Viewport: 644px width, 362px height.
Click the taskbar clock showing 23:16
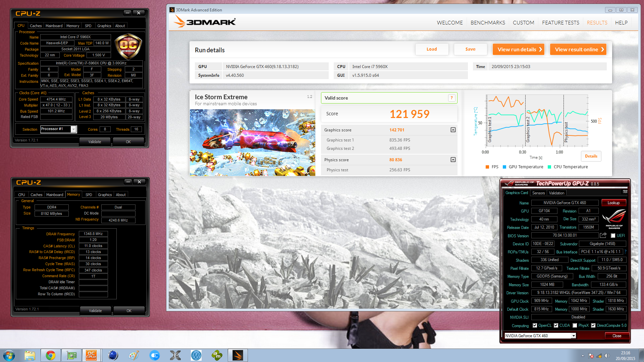(x=625, y=356)
